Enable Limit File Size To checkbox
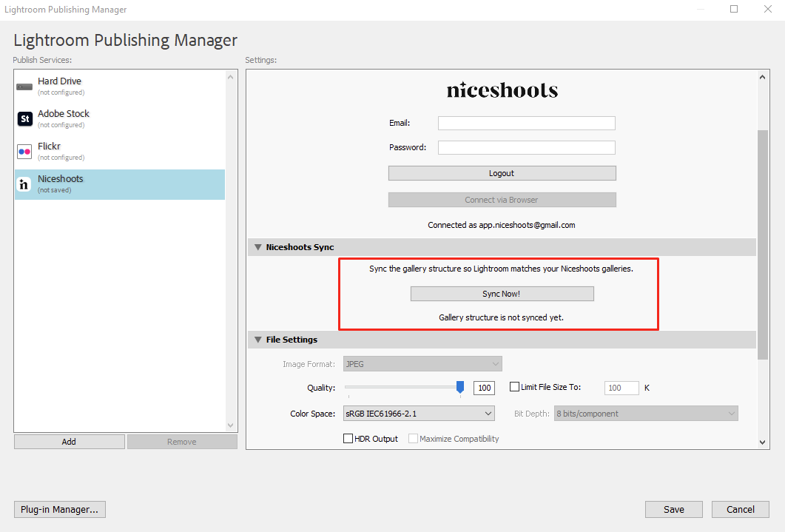785x532 pixels. tap(514, 387)
